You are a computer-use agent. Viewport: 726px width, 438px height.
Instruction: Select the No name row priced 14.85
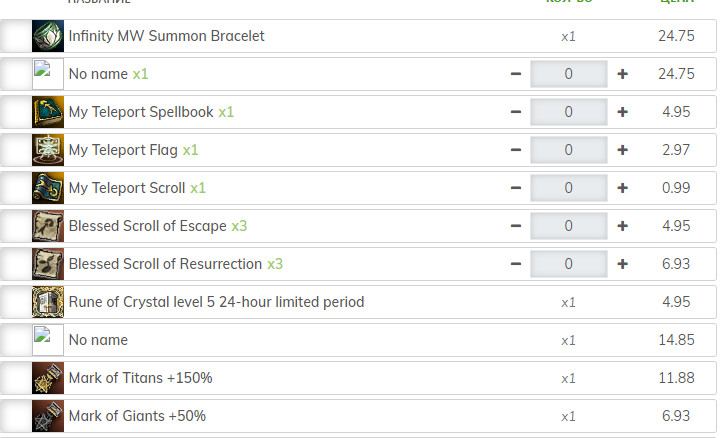tap(358, 340)
